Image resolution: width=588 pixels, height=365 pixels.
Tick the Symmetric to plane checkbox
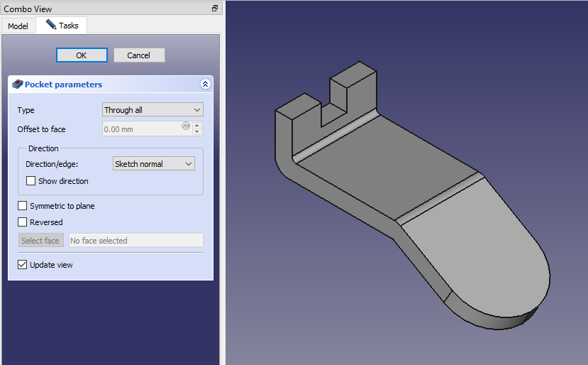tap(23, 206)
